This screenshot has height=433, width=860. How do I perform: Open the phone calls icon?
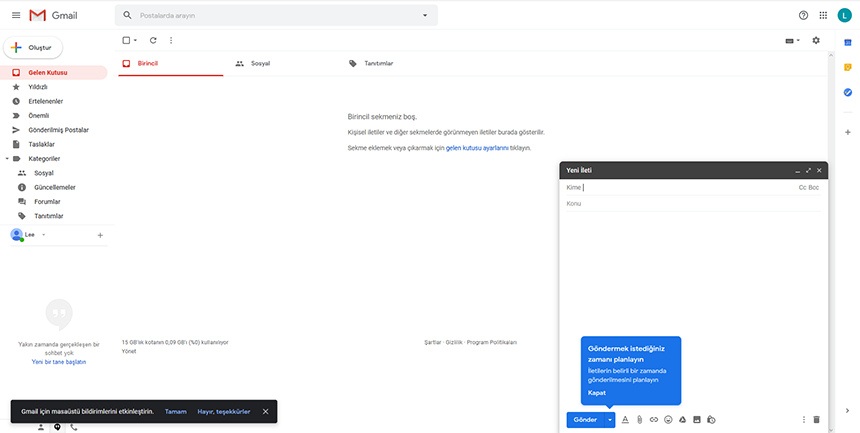pyautogui.click(x=73, y=427)
